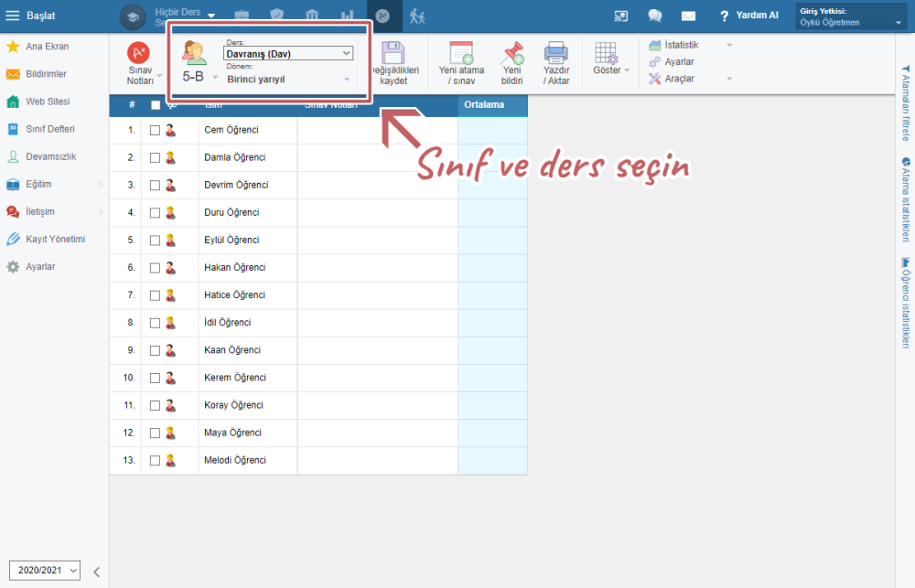
Task: Click the Yazdır / Aktar printer icon
Action: (x=556, y=52)
